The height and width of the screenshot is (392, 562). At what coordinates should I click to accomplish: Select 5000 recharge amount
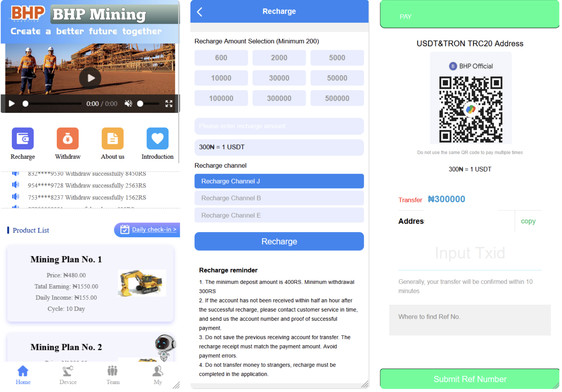click(337, 58)
